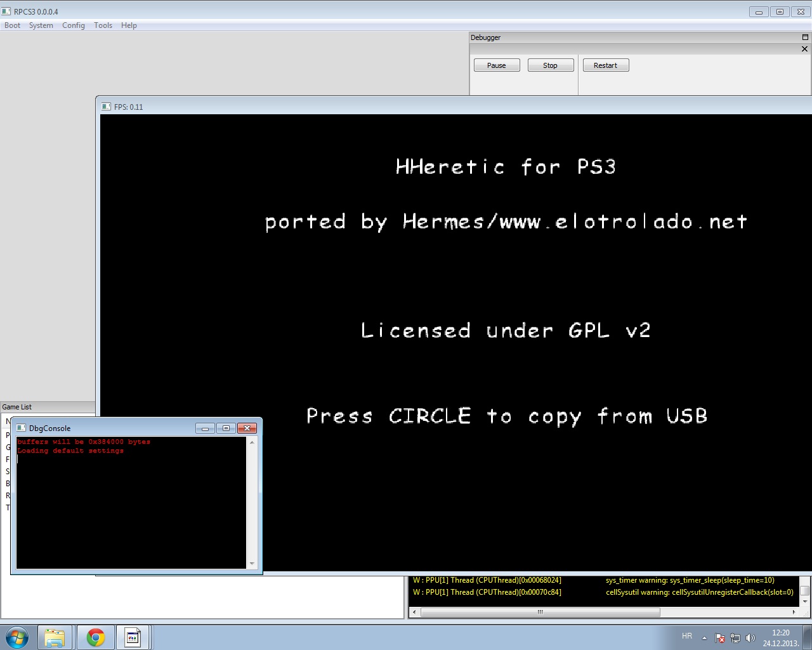Open the volume tray icon
Viewport: 812px width, 650px height.
coord(750,638)
